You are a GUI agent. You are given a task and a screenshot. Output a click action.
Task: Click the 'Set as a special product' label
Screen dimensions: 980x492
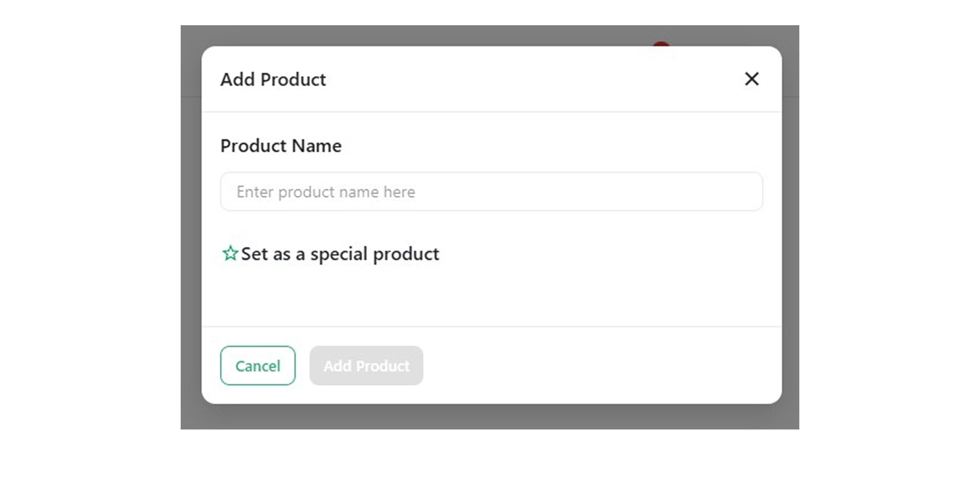[x=340, y=254]
